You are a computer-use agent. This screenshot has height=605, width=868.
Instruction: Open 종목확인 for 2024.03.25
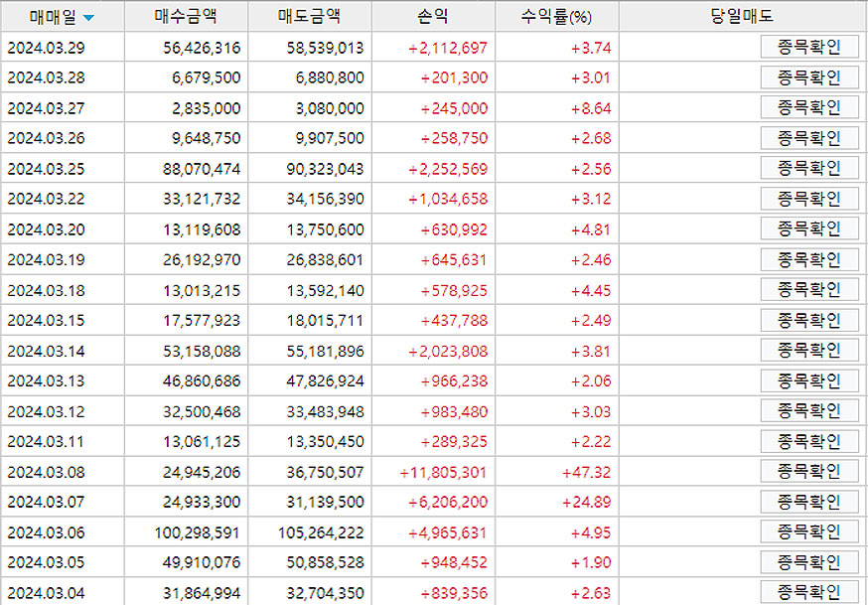809,168
